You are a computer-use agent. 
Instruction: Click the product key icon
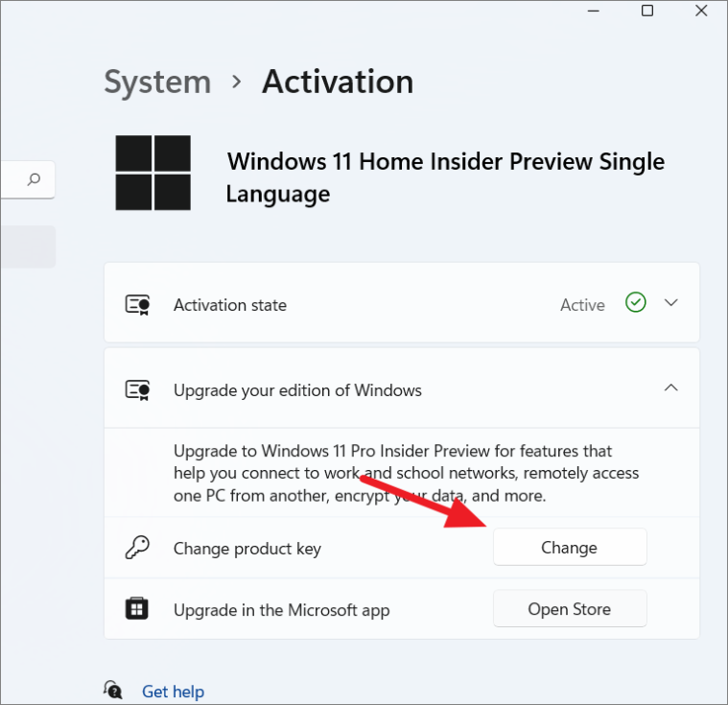(x=137, y=548)
